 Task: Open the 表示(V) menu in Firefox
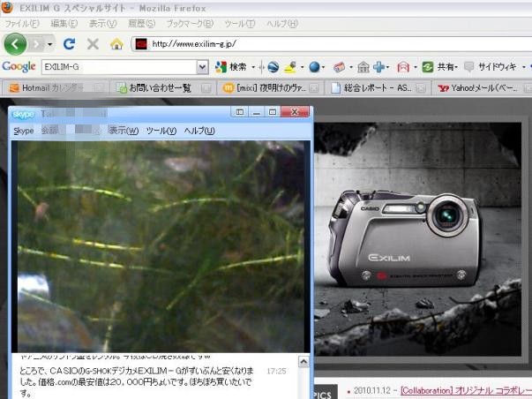click(x=102, y=24)
